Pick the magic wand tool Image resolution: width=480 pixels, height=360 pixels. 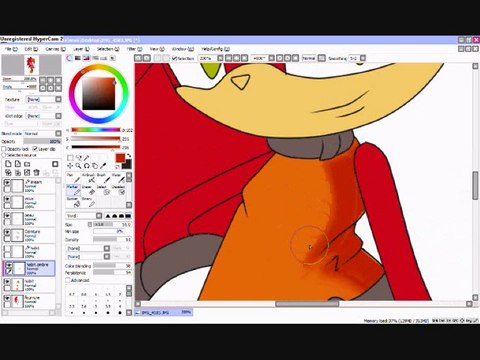pos(87,158)
